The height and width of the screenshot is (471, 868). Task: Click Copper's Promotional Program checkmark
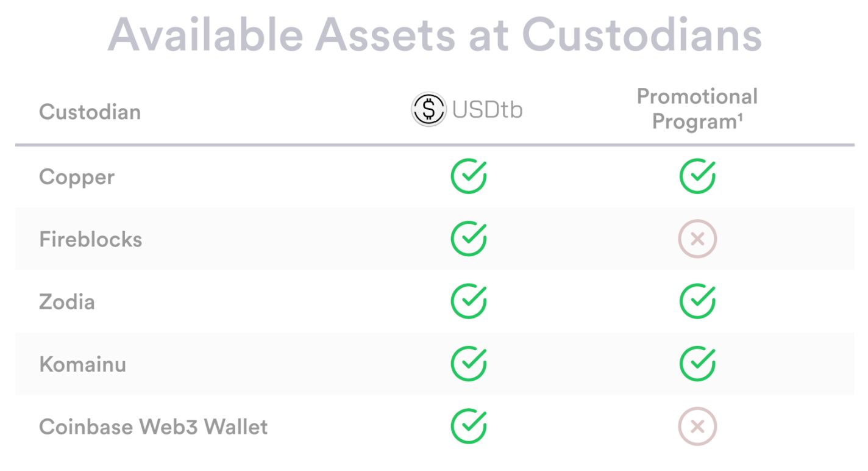click(x=697, y=176)
